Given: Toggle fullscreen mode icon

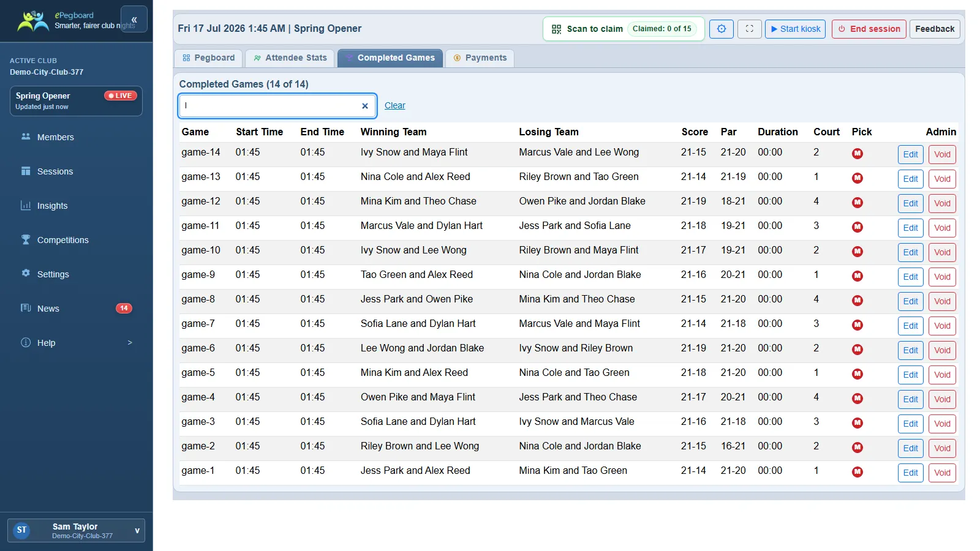Looking at the screenshot, I should pyautogui.click(x=750, y=29).
